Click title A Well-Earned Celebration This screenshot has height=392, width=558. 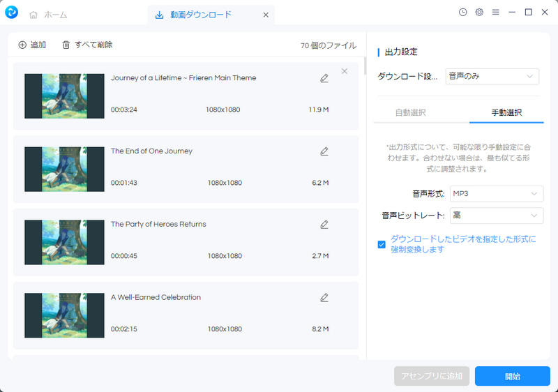pyautogui.click(x=156, y=297)
